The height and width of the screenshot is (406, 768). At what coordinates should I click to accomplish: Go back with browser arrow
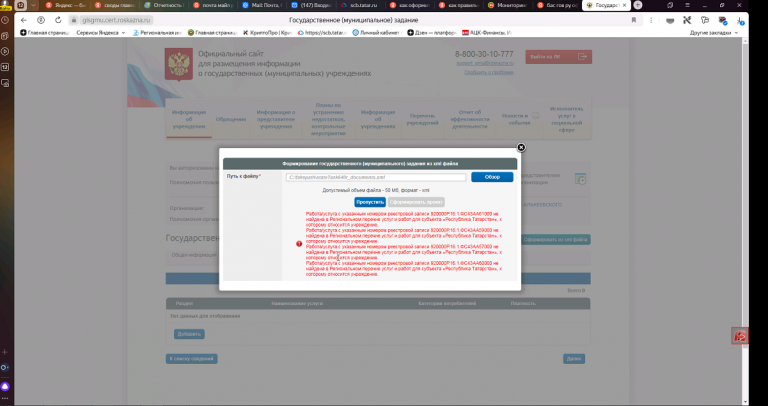[24, 20]
